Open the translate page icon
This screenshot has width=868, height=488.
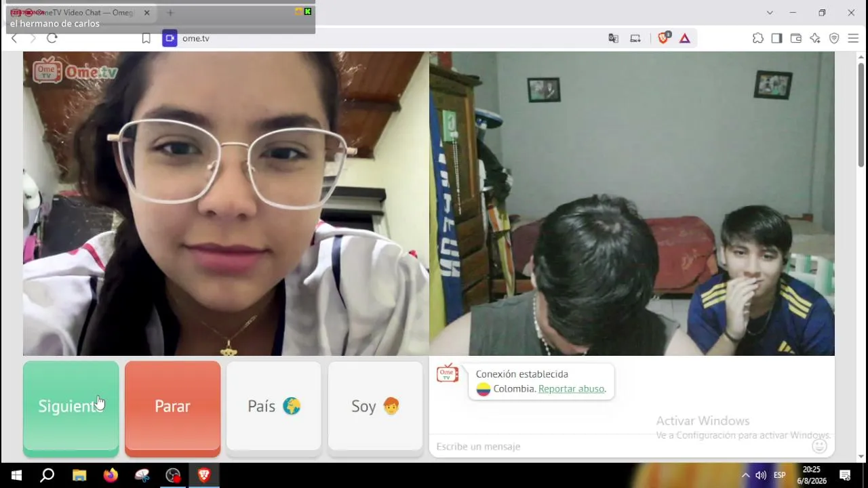pyautogui.click(x=614, y=39)
